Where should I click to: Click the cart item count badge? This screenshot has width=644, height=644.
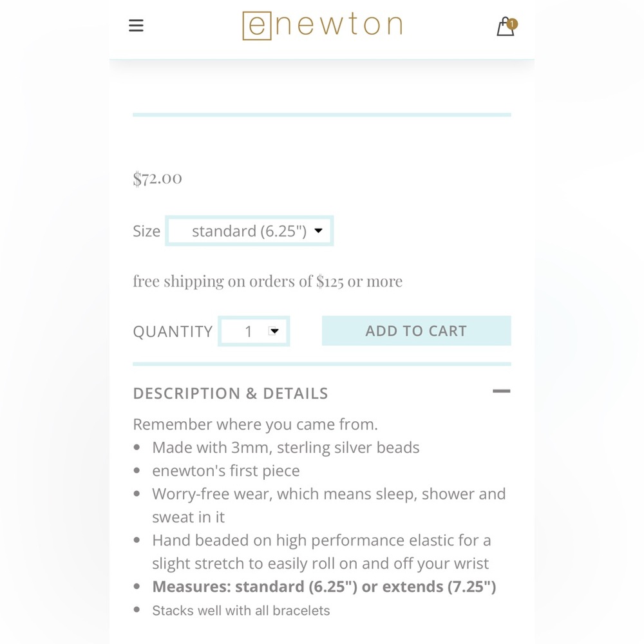512,24
